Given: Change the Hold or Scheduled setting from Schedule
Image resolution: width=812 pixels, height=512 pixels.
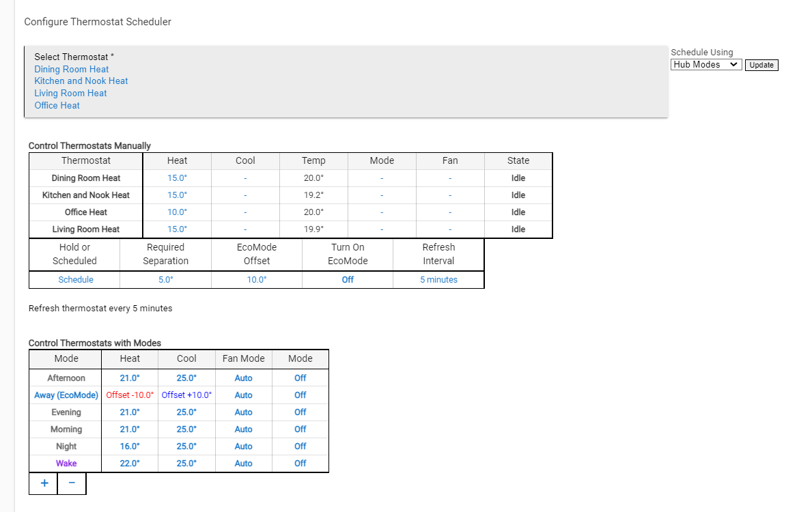Looking at the screenshot, I should pos(75,279).
